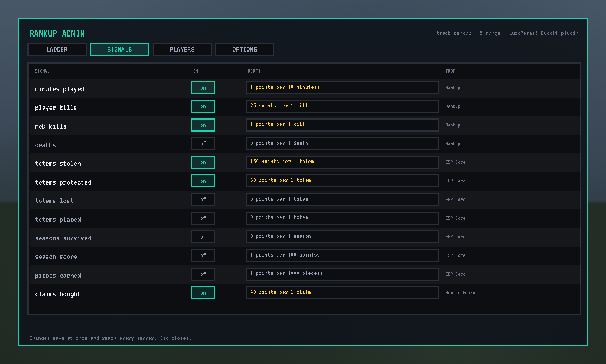
Task: Select the 'pieces earned' label
Action: [58, 276]
